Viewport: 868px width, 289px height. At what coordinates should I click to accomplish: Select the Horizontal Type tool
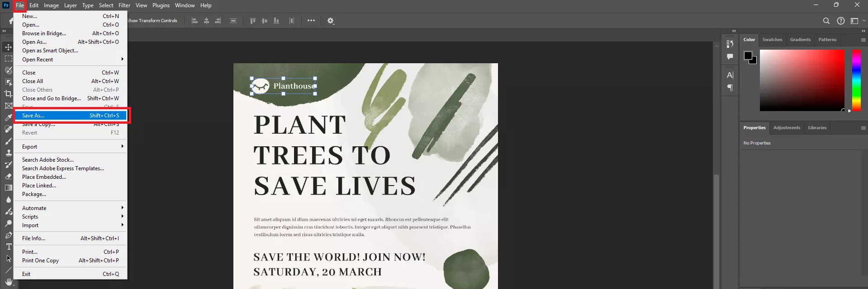click(x=8, y=247)
